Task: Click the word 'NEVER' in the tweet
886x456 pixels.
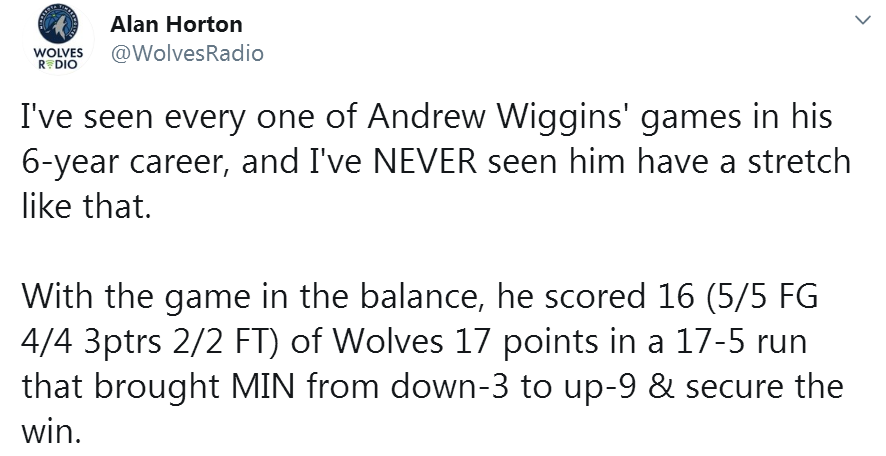Action: click(425, 162)
